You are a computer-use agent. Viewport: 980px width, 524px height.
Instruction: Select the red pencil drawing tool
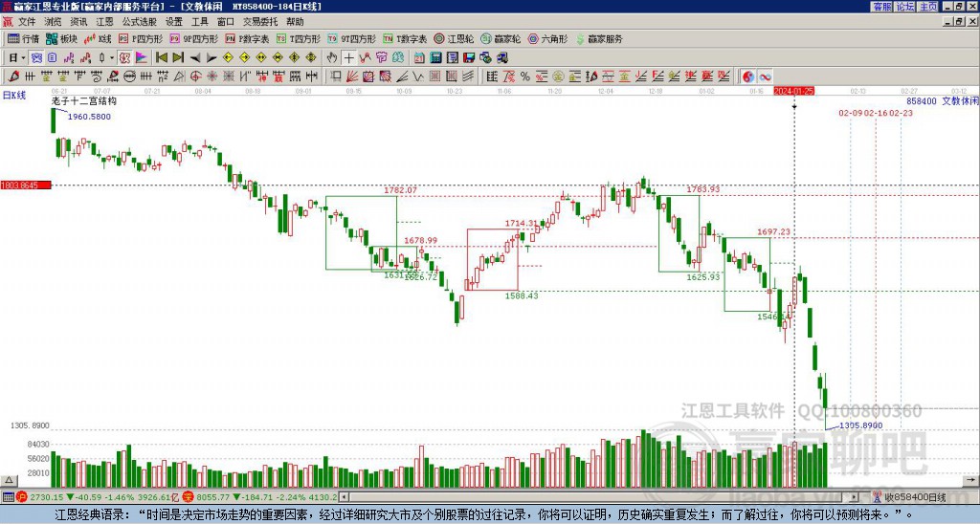tap(13, 76)
